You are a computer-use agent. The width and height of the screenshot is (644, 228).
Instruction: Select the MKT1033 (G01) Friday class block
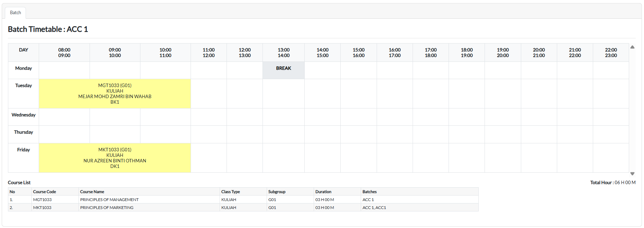(115, 158)
